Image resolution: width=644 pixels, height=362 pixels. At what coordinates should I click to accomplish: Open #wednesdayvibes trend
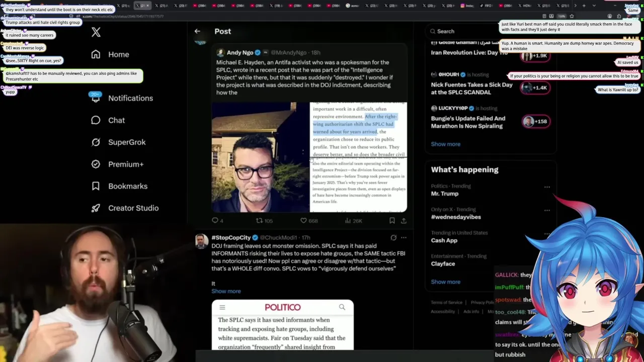456,217
